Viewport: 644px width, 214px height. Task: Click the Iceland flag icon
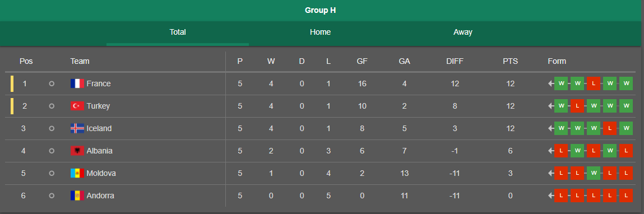click(x=77, y=128)
